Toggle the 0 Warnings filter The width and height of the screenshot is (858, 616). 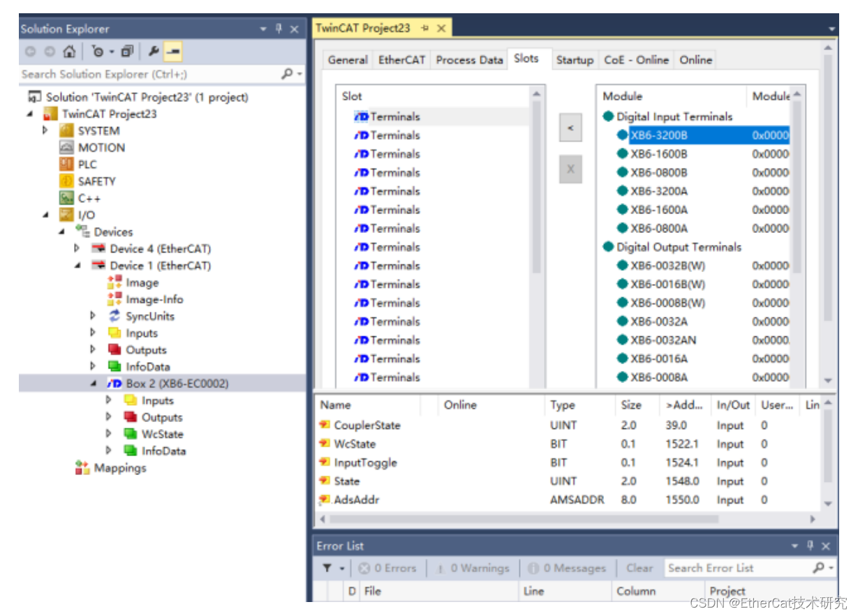click(x=473, y=568)
